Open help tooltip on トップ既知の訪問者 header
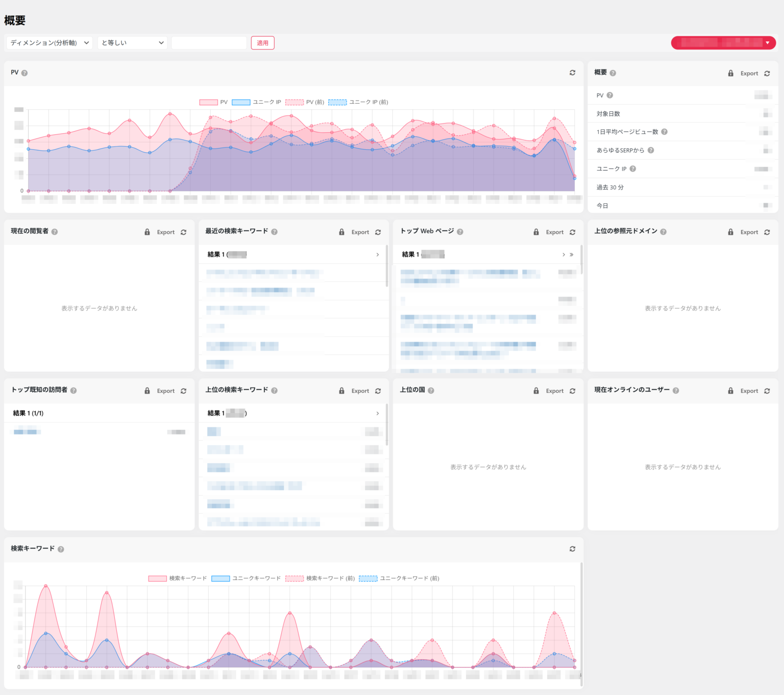Screen dimensions: 784x695 (73, 390)
